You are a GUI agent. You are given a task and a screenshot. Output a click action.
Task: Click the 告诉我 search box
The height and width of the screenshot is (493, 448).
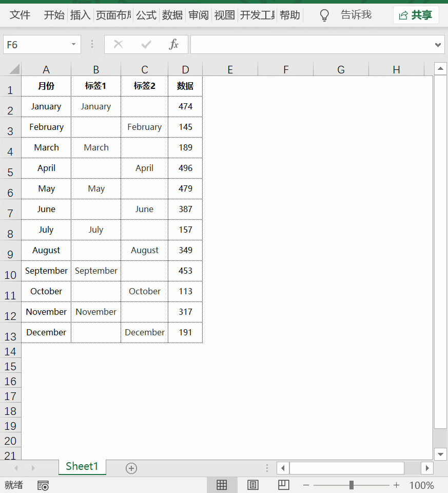[356, 15]
